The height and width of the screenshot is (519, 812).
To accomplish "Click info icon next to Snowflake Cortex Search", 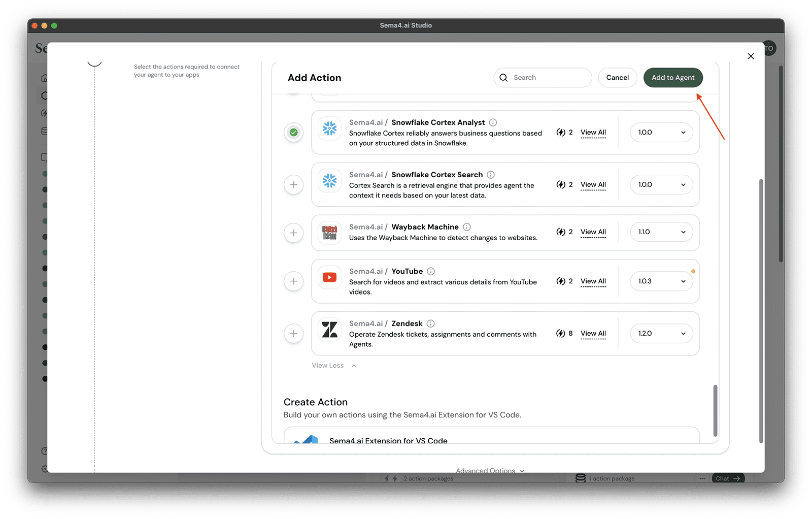I will tap(491, 175).
